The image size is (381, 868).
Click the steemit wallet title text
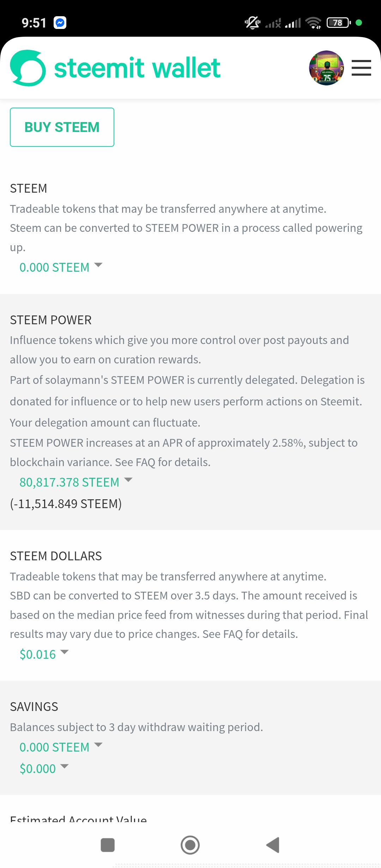[137, 68]
